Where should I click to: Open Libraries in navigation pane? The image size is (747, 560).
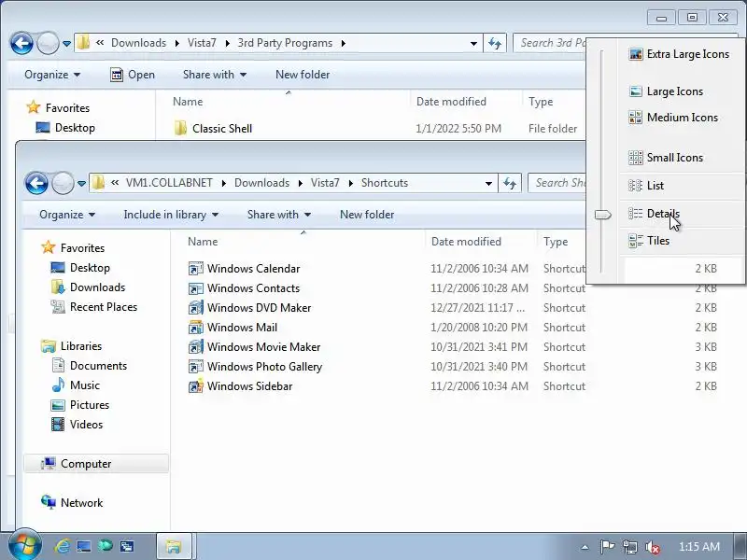click(x=72, y=345)
